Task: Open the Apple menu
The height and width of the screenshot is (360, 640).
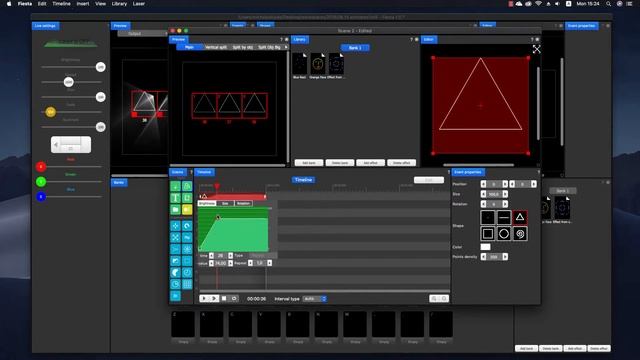Action: (9, 4)
